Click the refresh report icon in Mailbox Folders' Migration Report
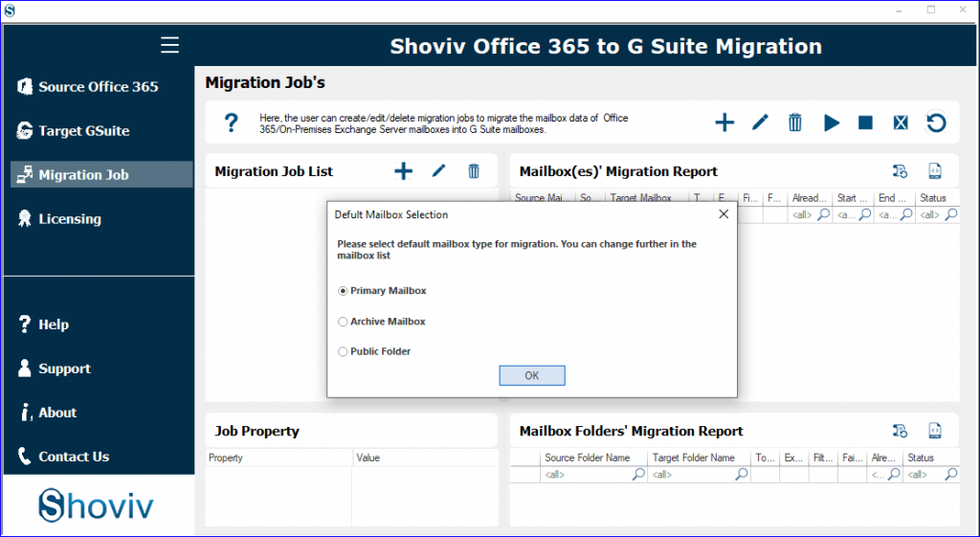This screenshot has width=980, height=537. point(900,431)
